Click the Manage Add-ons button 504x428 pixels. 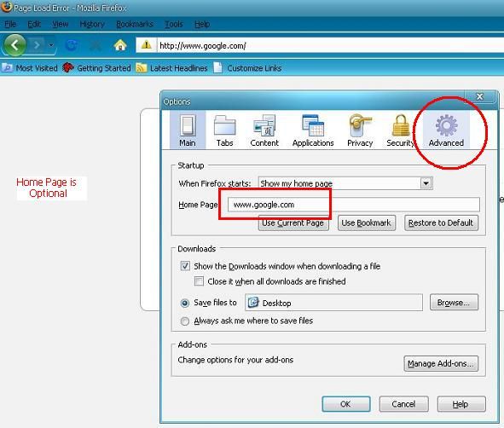pyautogui.click(x=441, y=363)
